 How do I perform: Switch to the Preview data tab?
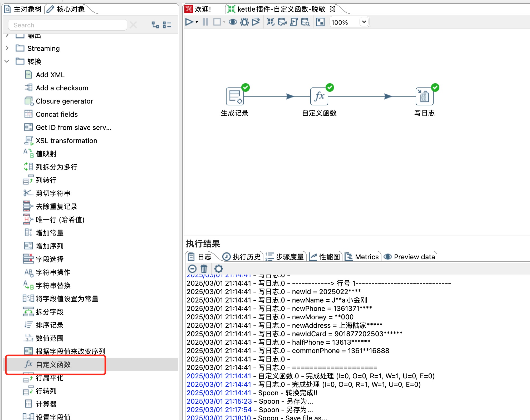coord(410,257)
